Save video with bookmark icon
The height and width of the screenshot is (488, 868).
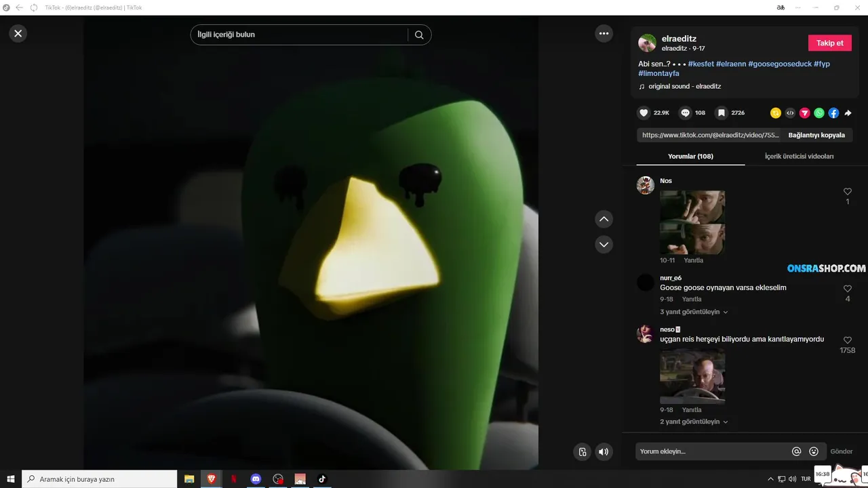pyautogui.click(x=722, y=113)
